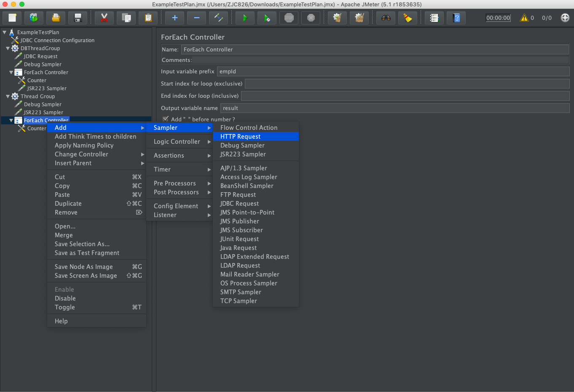The height and width of the screenshot is (392, 574).
Task: Click the Stop test icon
Action: pos(289,18)
